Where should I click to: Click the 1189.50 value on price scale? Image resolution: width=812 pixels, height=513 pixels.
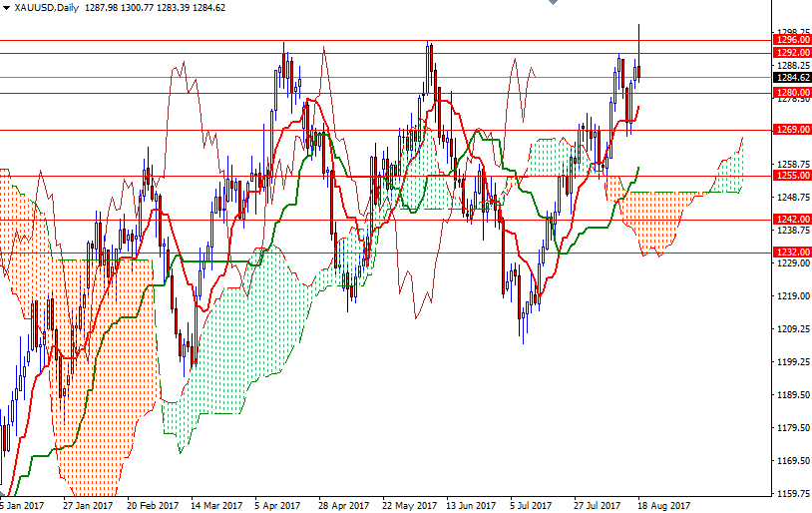[793, 395]
